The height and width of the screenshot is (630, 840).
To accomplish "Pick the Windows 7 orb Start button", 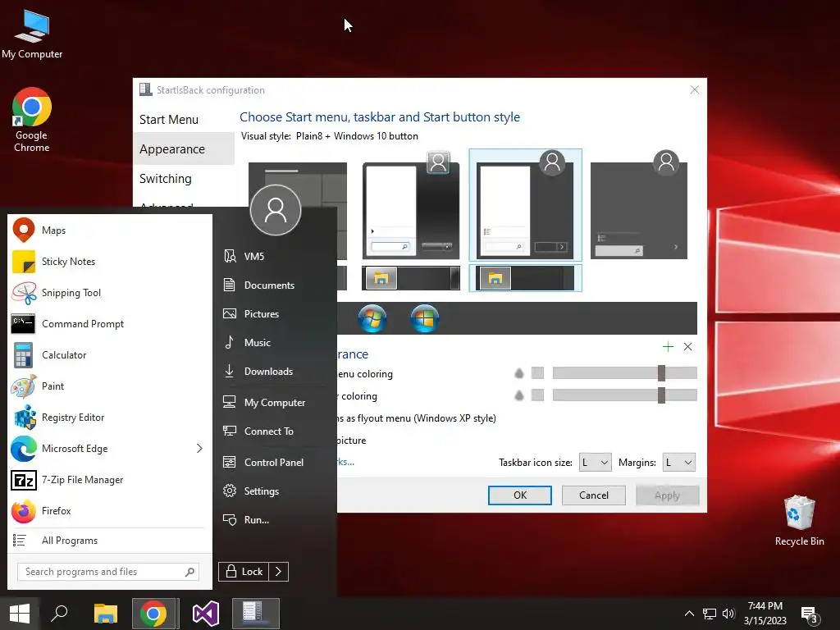I will click(372, 318).
